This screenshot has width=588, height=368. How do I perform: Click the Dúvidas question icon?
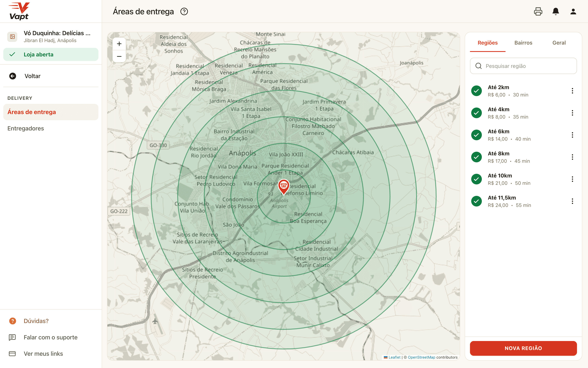coord(13,321)
